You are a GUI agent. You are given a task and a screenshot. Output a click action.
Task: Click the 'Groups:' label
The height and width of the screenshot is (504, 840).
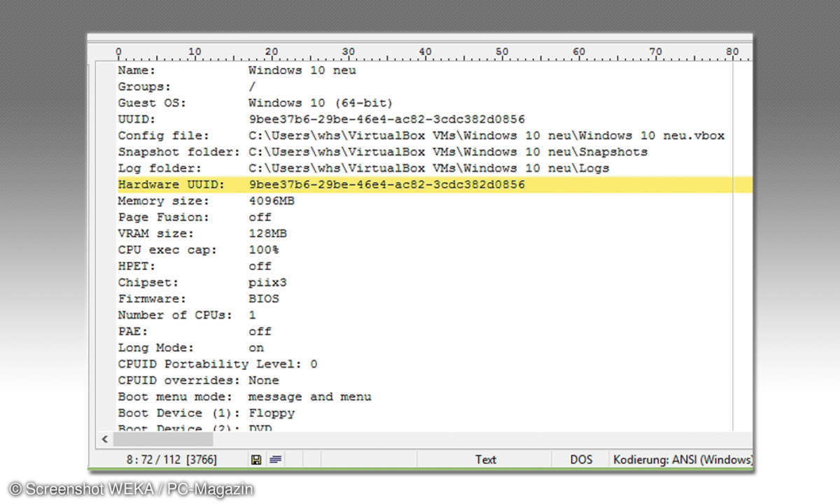(144, 87)
